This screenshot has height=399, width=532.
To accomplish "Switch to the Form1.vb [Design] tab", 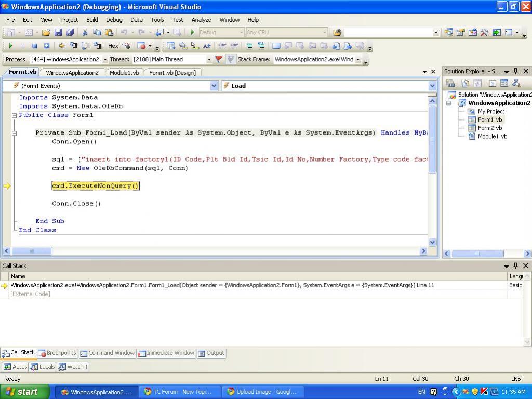I will coord(172,73).
